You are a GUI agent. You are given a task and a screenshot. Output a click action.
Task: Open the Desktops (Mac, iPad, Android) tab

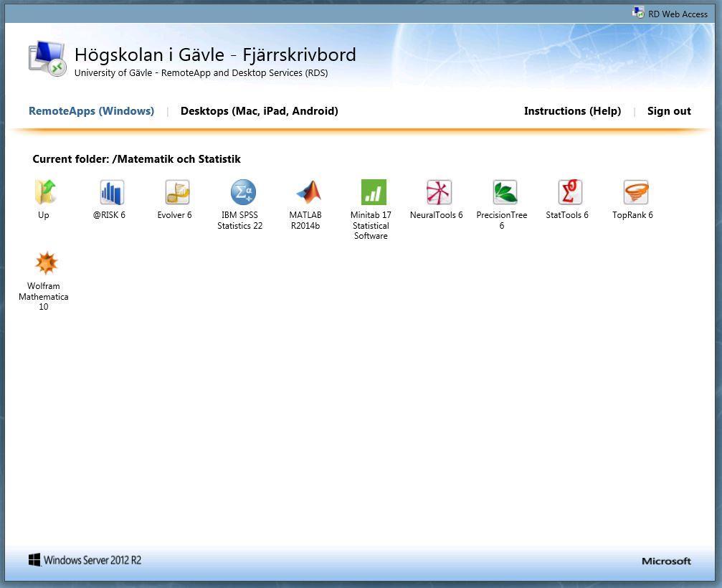260,111
